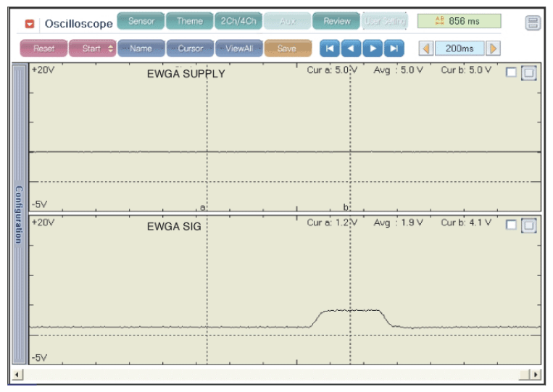Switch to the 2Ch/4Ch tab
This screenshot has width=553, height=392.
pyautogui.click(x=238, y=21)
